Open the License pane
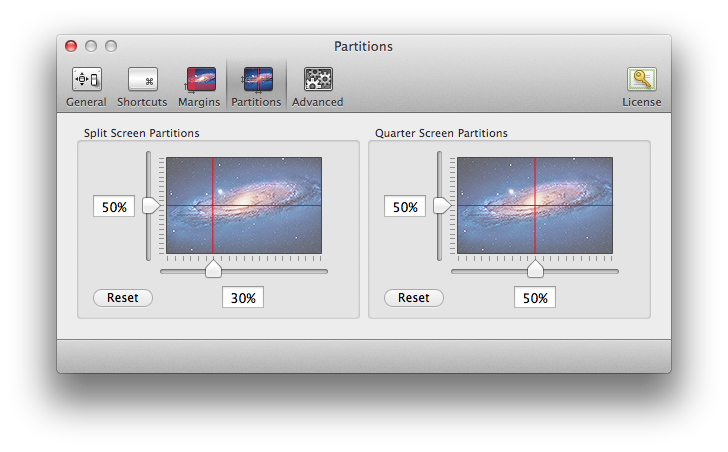Viewport: 728px width, 452px height. point(641,86)
